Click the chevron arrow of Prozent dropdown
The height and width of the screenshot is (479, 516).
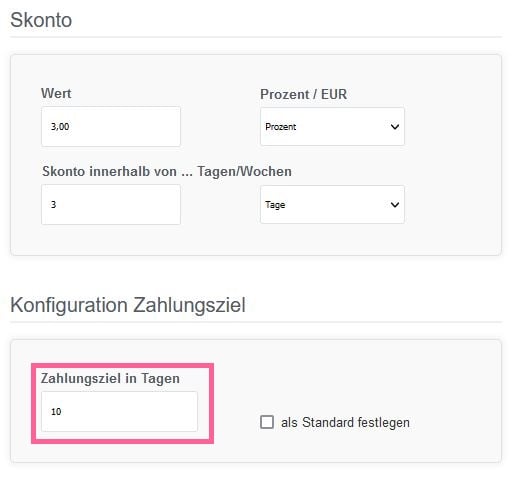(395, 127)
